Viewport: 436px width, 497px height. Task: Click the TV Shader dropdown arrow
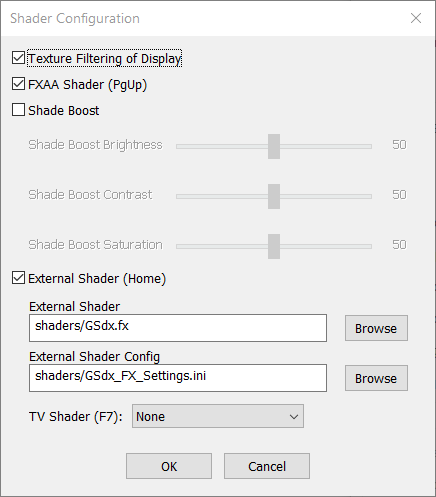[x=294, y=417]
